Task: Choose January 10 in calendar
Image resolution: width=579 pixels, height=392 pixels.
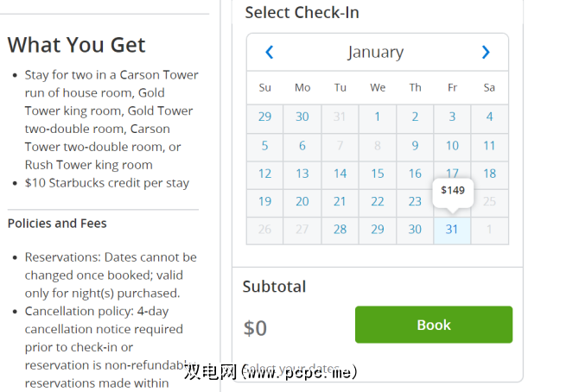Action: click(x=452, y=146)
